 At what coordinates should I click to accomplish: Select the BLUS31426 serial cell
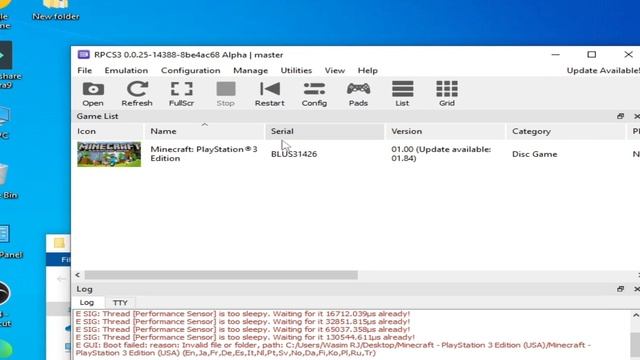pyautogui.click(x=294, y=154)
